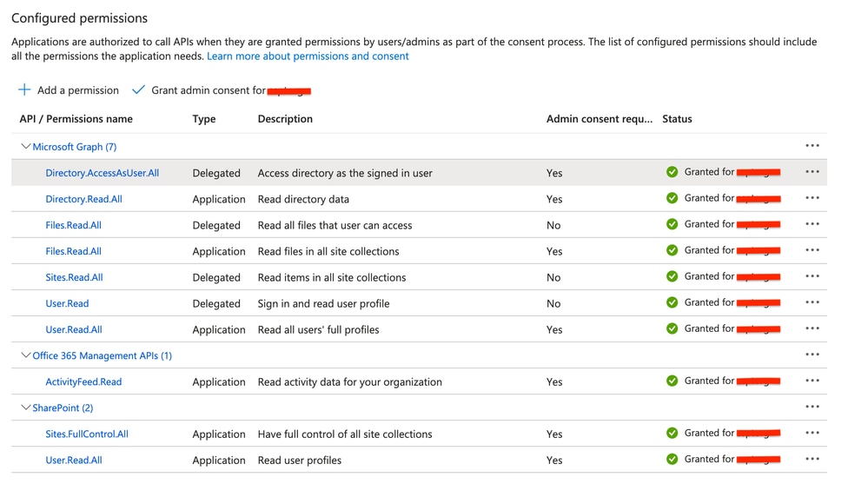Image resolution: width=868 pixels, height=484 pixels.
Task: Open the Sites.Read.All permission
Action: click(74, 277)
